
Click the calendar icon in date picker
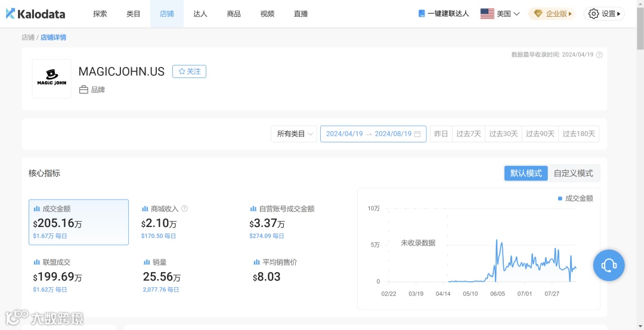tap(417, 134)
